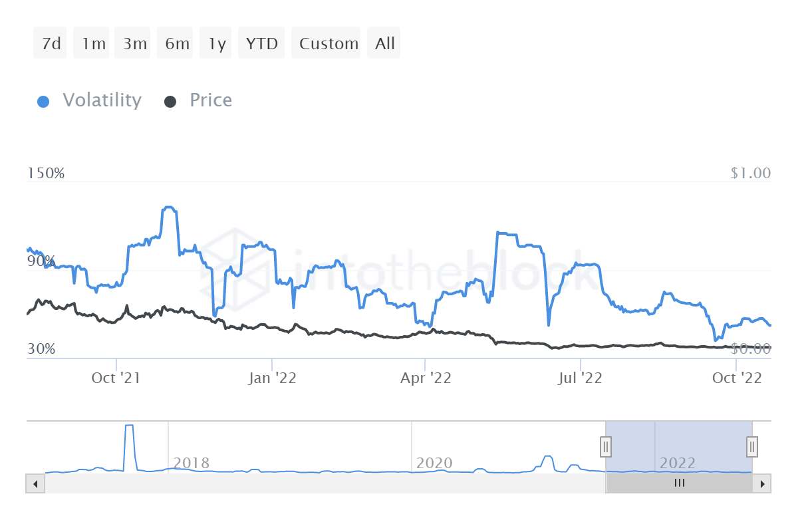Switch chart to 3m range
Image resolution: width=798 pixels, height=532 pixels.
coord(134,44)
